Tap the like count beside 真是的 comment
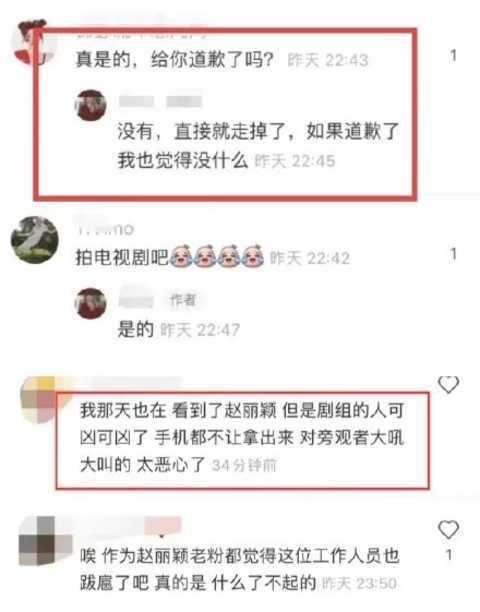 pyautogui.click(x=453, y=56)
